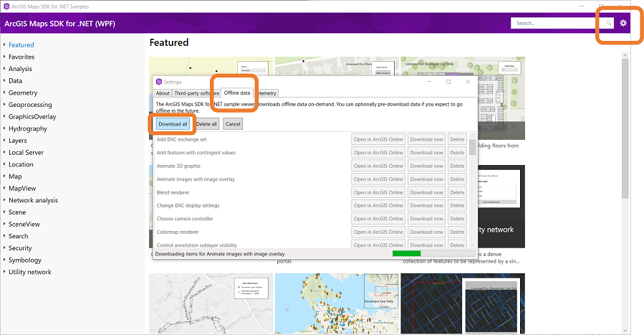This screenshot has width=644, height=335.
Task: Open settings via the gear icon
Action: point(623,23)
